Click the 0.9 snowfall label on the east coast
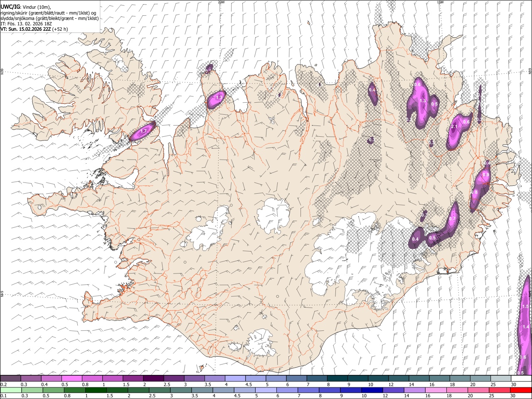The height and width of the screenshot is (399, 532). (x=485, y=175)
